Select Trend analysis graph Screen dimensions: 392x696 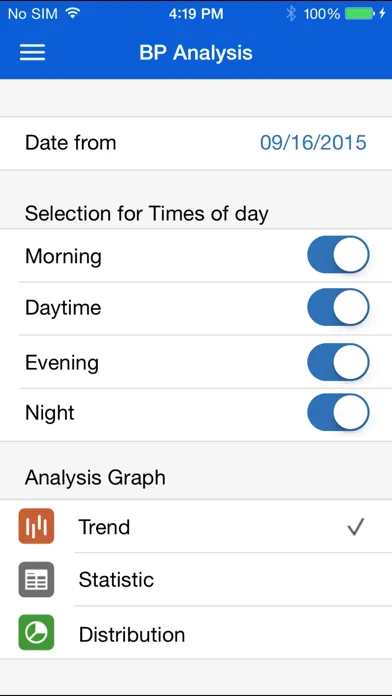coord(196,526)
